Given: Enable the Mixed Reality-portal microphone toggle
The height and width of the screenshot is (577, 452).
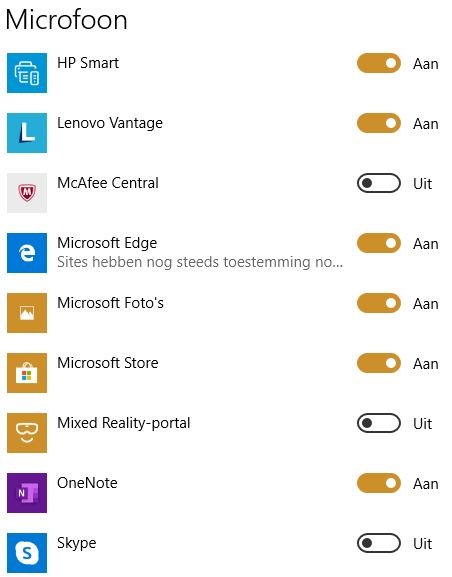Looking at the screenshot, I should click(379, 423).
